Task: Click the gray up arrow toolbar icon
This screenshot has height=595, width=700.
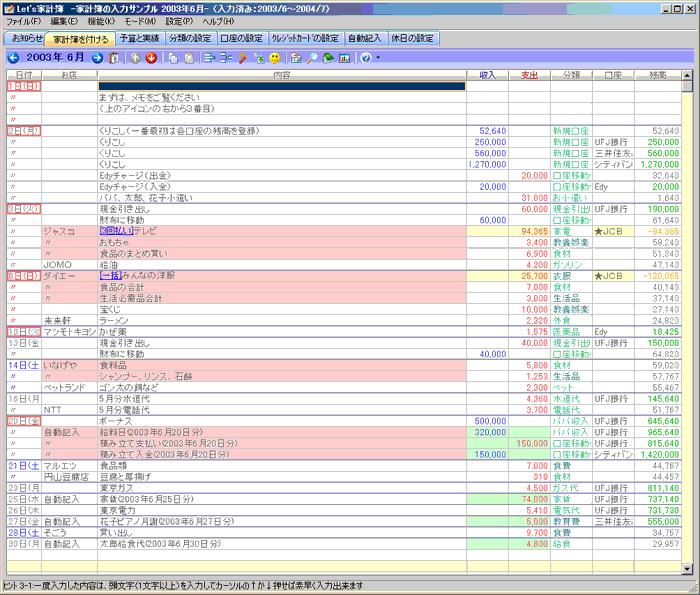Action: (x=135, y=58)
